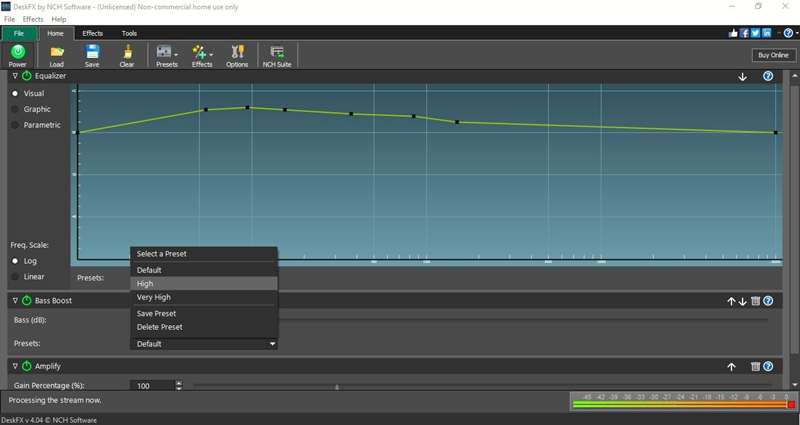
Task: Switch to the Home ribbon tab
Action: pyautogui.click(x=55, y=33)
